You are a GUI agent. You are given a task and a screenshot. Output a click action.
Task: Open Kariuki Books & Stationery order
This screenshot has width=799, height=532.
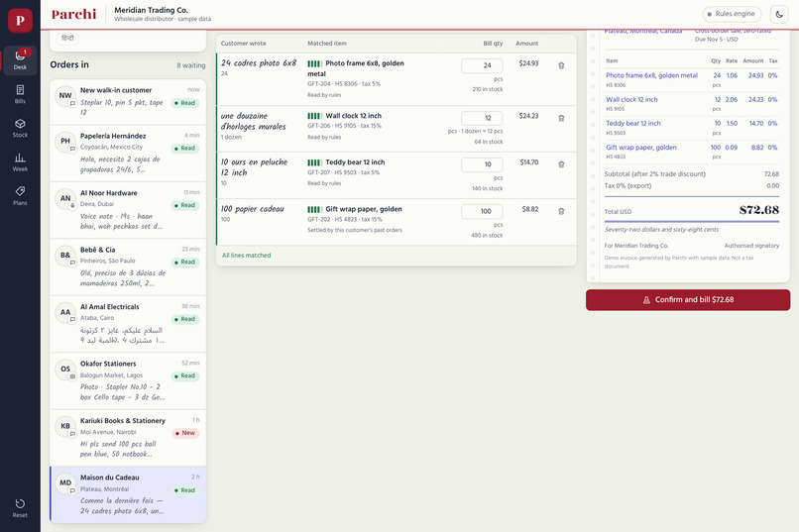coord(128,438)
